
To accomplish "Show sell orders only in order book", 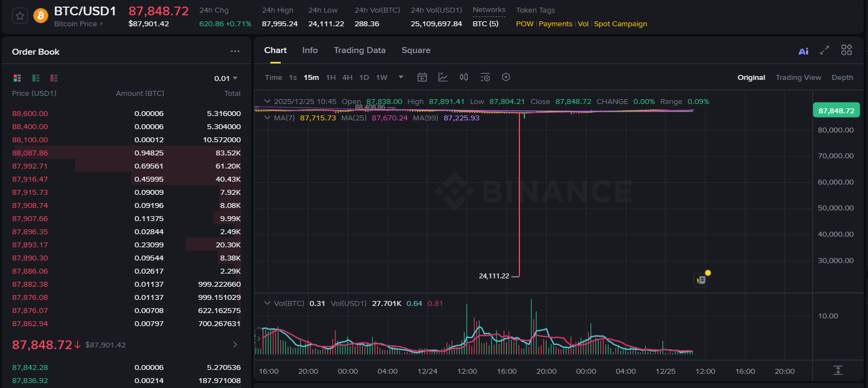I will (x=54, y=78).
